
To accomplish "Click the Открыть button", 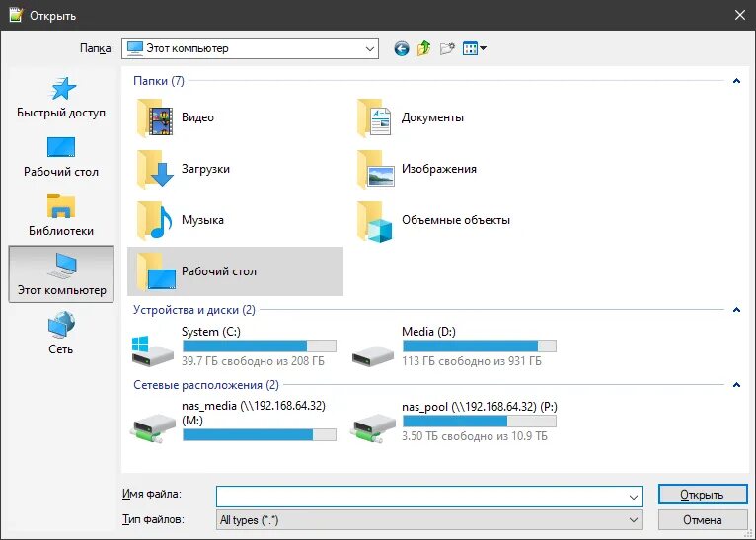I will (703, 495).
